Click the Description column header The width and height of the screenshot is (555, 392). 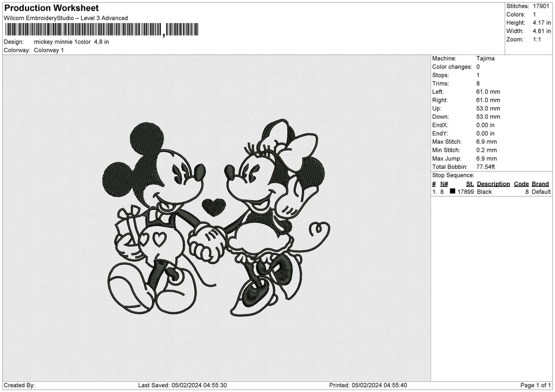coord(493,184)
